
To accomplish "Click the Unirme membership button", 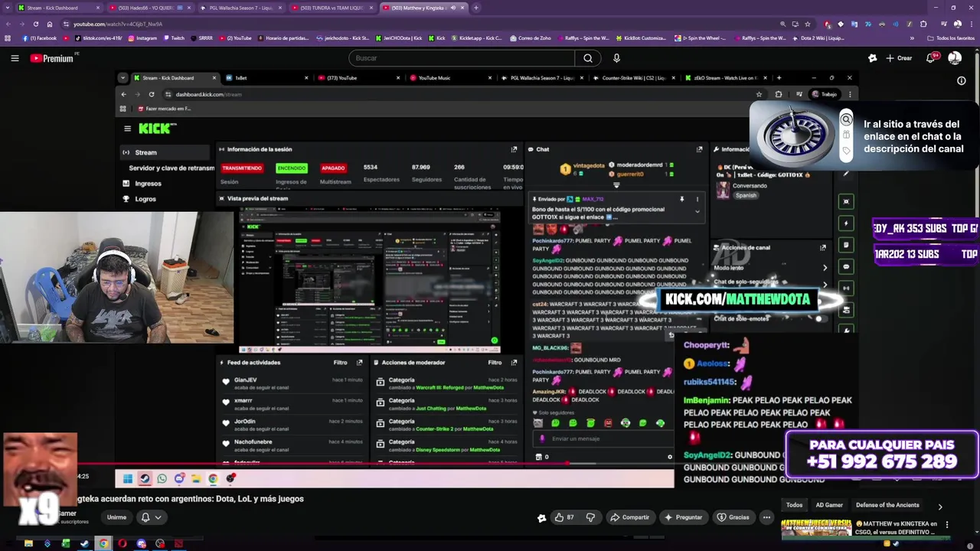I will tap(116, 517).
